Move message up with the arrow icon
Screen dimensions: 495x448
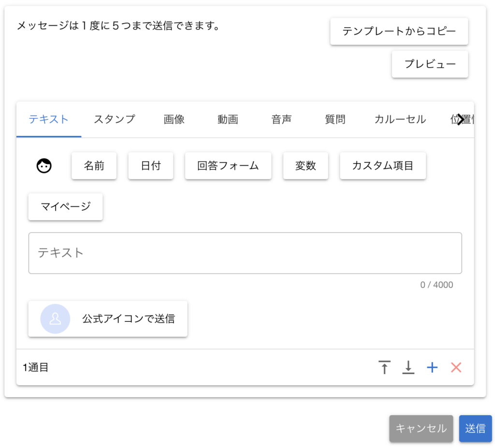click(x=384, y=367)
